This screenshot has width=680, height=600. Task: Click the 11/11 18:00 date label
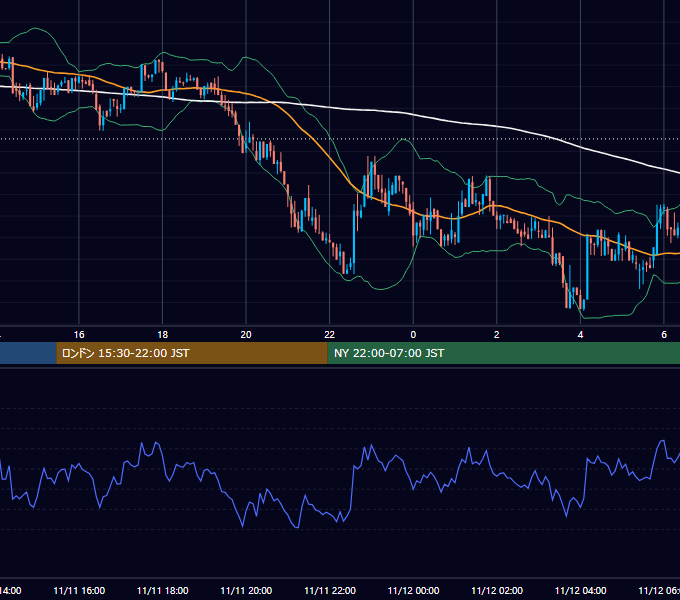163,590
